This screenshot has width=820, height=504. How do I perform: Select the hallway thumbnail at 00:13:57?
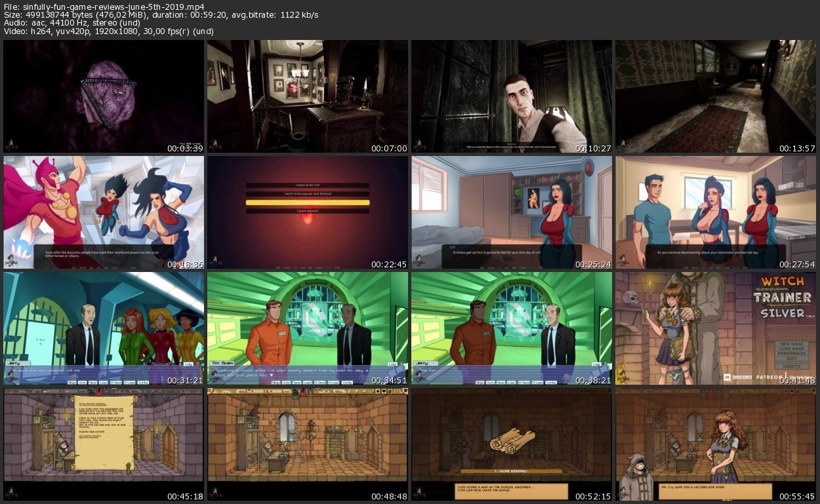[716, 96]
